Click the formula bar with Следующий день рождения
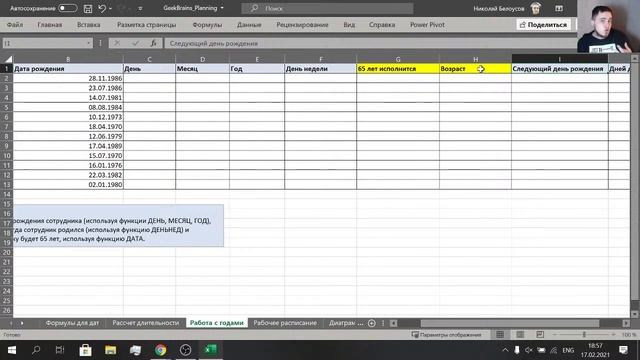The width and height of the screenshot is (640, 360). point(370,43)
